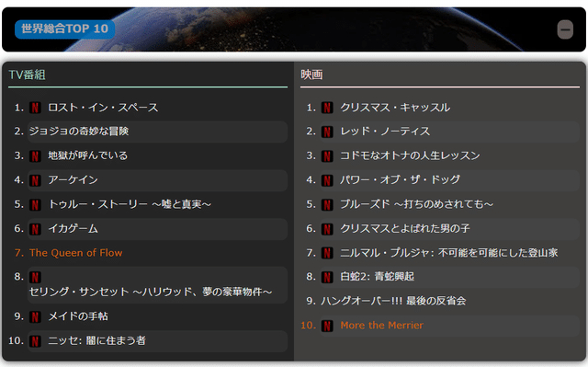
Task: Click Netflix icon beside メイドの手帖
Action: [35, 316]
